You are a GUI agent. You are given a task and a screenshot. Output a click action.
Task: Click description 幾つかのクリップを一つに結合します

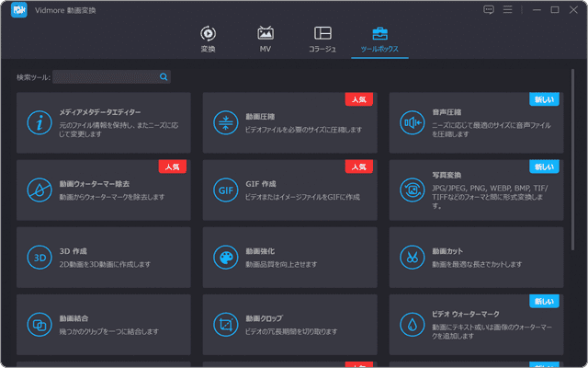point(109,331)
